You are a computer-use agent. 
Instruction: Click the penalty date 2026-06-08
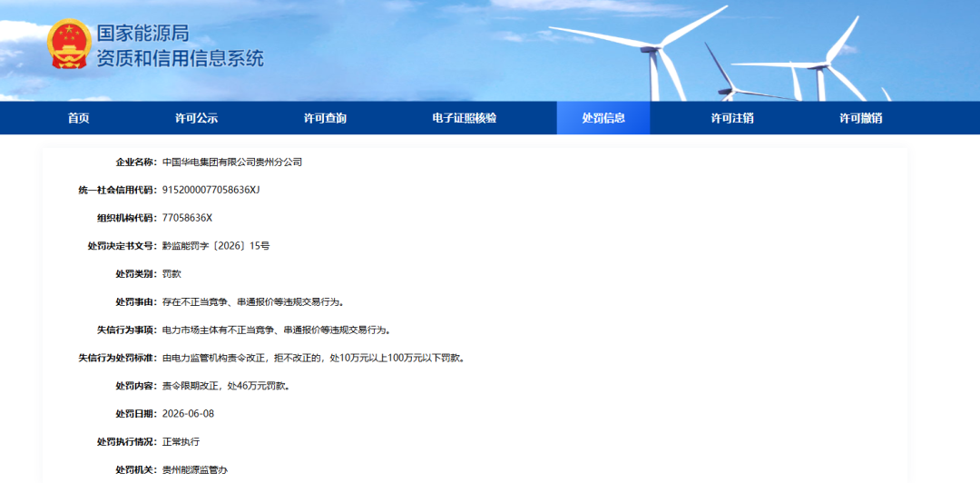(188, 414)
